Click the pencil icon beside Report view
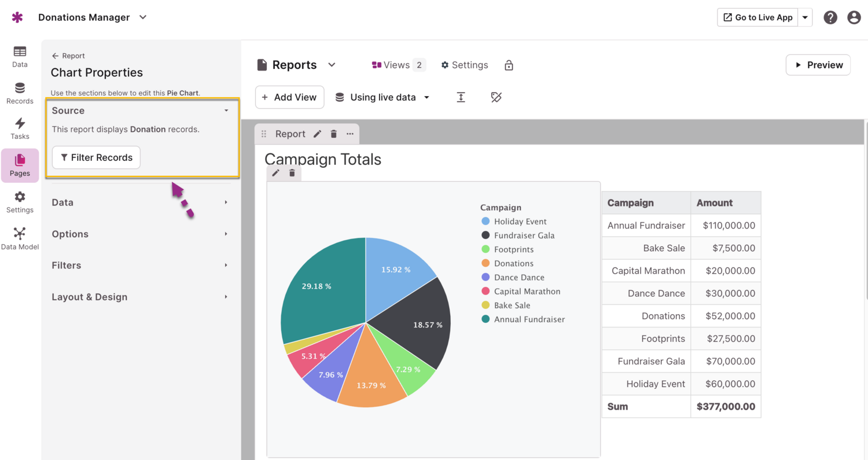The image size is (868, 460). (317, 134)
